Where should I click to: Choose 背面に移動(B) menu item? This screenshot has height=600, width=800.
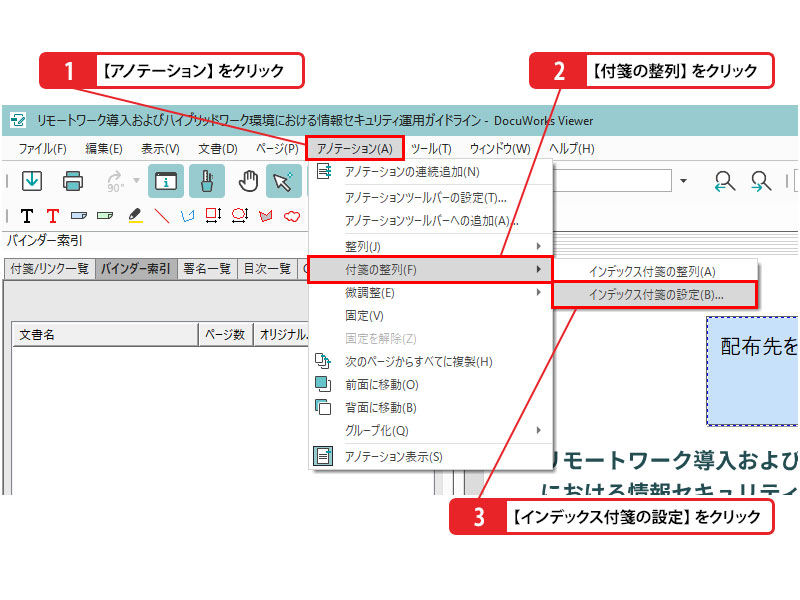[431, 407]
